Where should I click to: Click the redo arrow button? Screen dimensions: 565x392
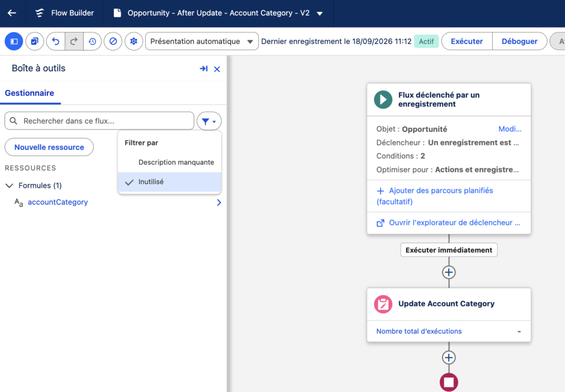(x=74, y=41)
